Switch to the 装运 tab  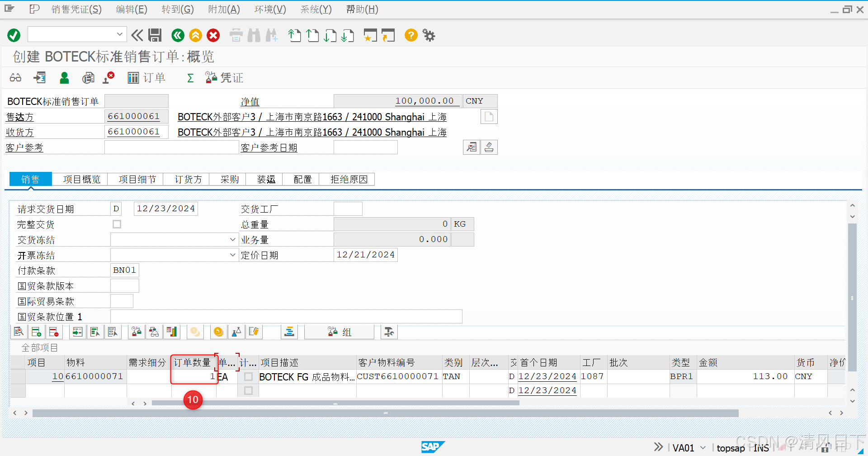point(266,179)
